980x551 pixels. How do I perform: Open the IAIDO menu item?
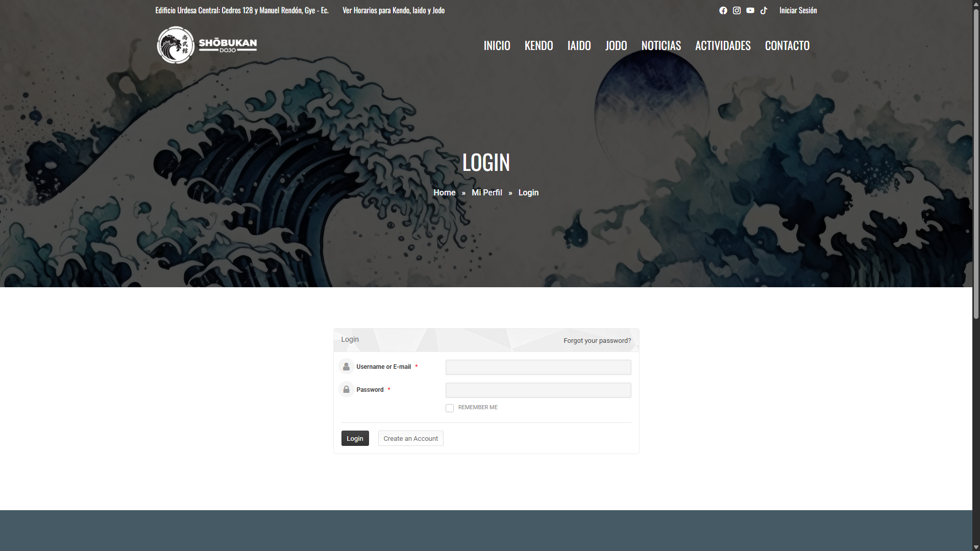pyautogui.click(x=579, y=45)
